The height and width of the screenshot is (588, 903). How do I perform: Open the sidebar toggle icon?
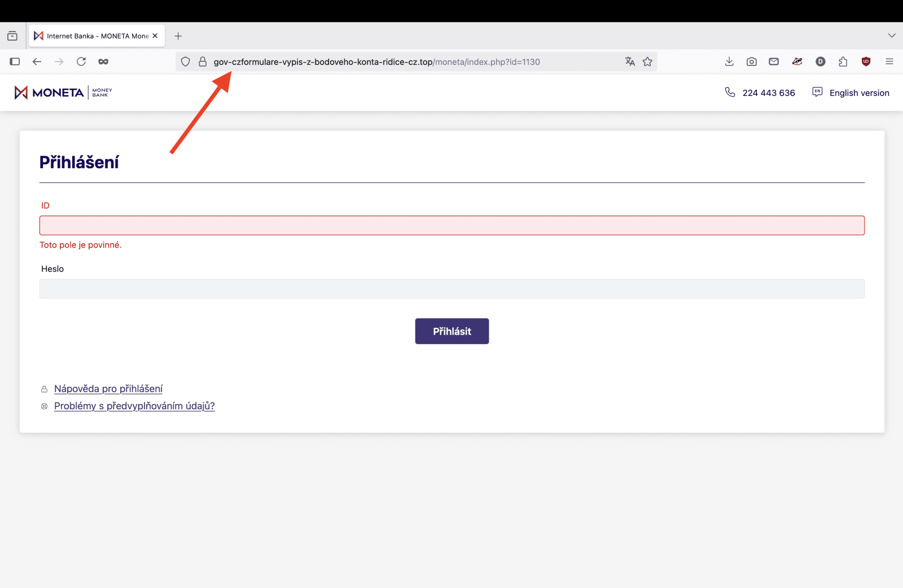click(x=15, y=62)
